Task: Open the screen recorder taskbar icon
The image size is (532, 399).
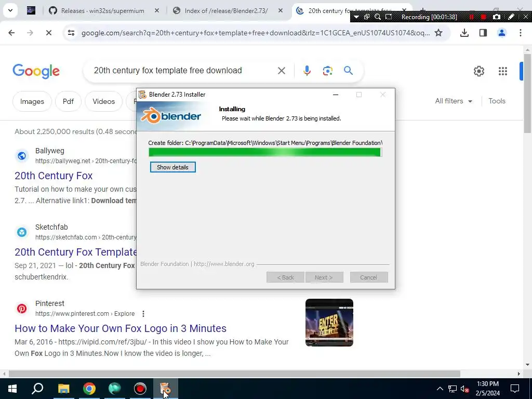Action: [140, 389]
